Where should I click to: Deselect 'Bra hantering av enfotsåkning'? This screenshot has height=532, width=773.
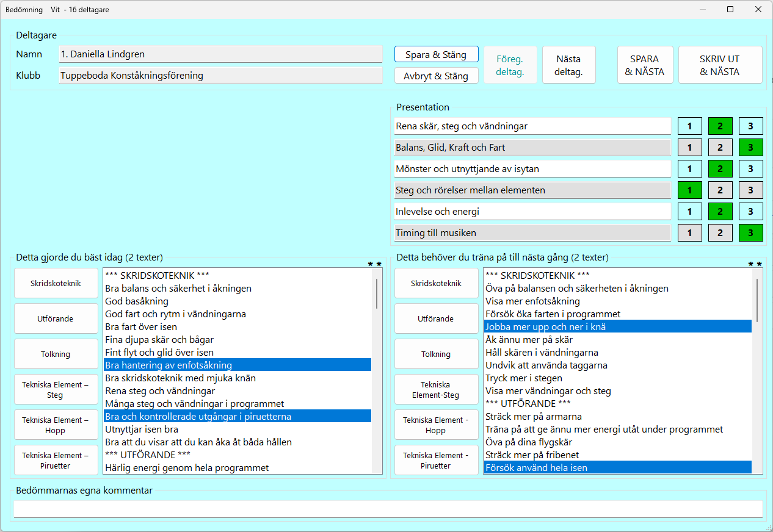point(238,365)
